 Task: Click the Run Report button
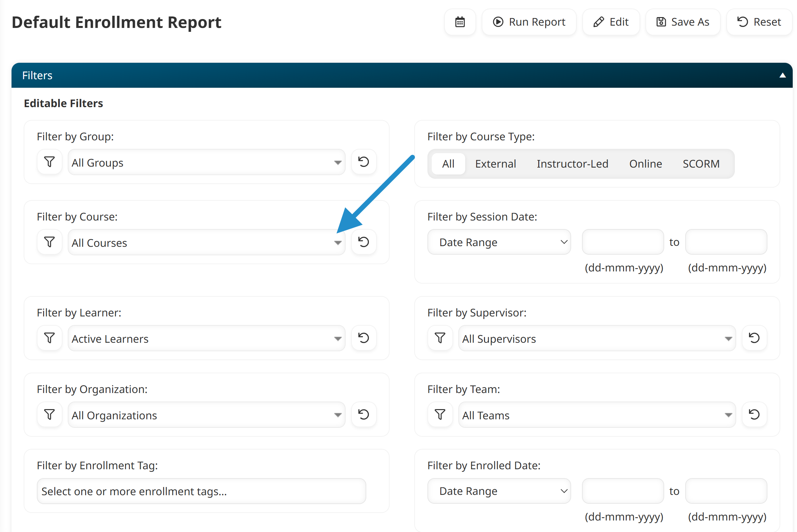click(x=529, y=22)
